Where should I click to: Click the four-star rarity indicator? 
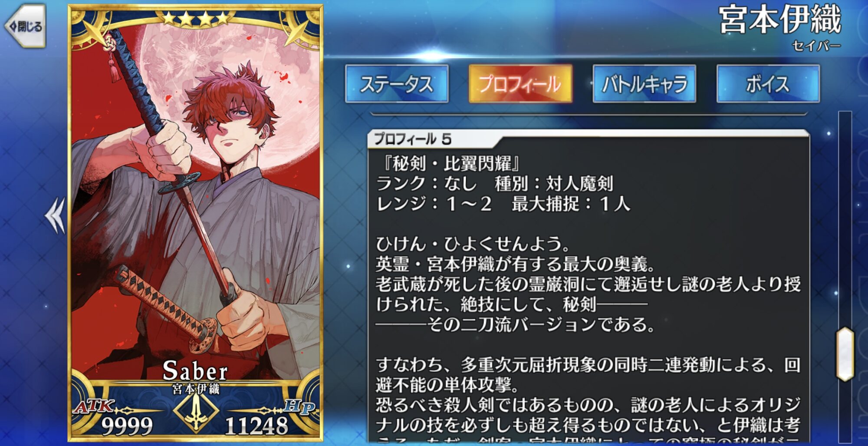click(x=196, y=19)
